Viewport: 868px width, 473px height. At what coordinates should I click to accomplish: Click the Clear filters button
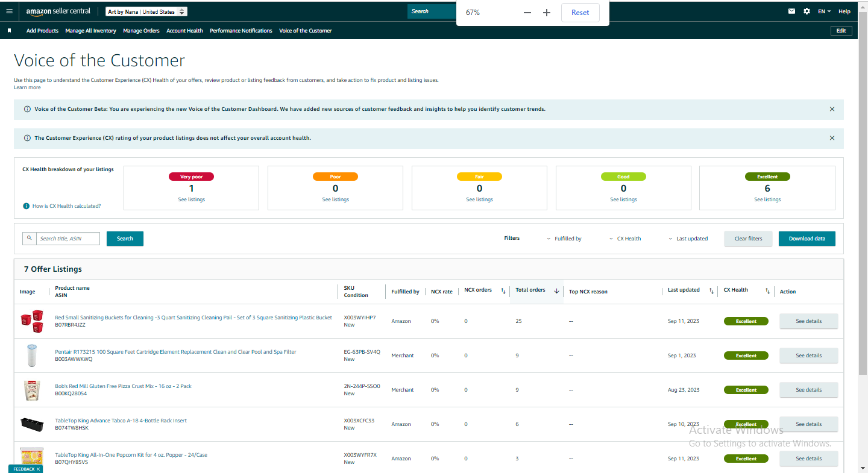tap(748, 239)
